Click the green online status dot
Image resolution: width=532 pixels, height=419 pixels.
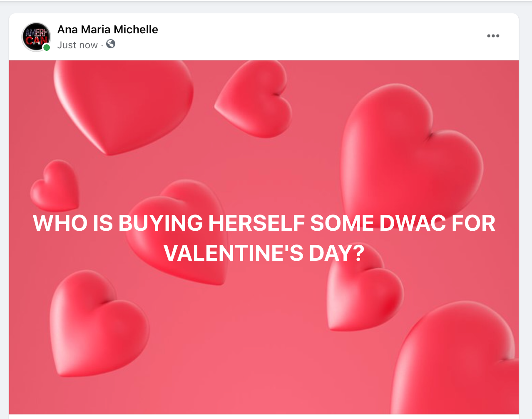tap(47, 47)
